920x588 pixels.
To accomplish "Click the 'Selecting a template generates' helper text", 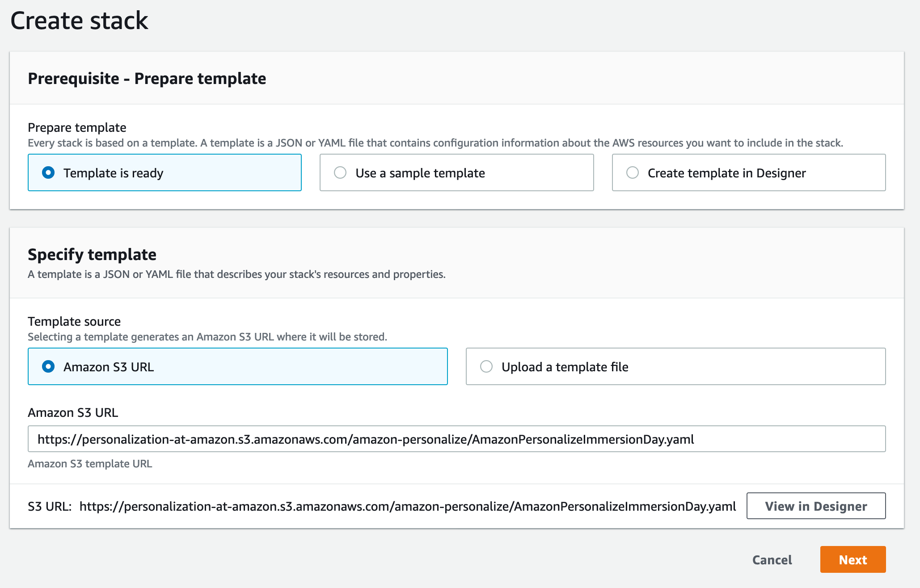I will pyautogui.click(x=207, y=337).
